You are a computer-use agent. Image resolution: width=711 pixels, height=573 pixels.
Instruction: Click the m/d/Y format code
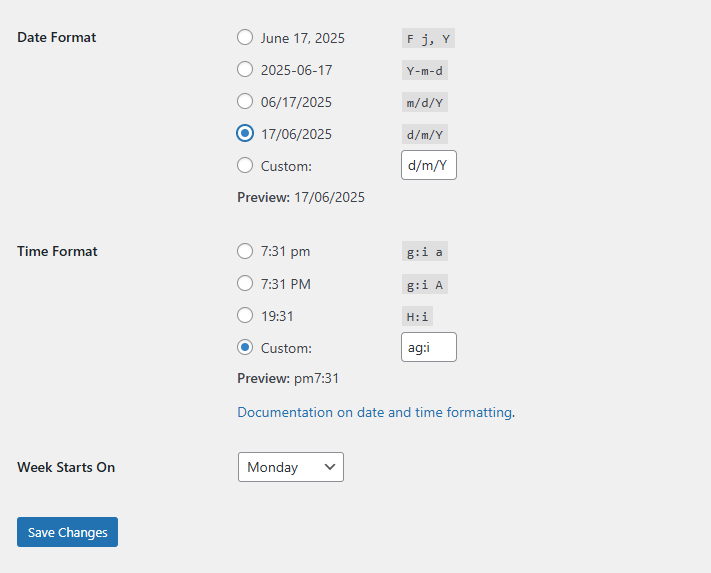point(424,103)
